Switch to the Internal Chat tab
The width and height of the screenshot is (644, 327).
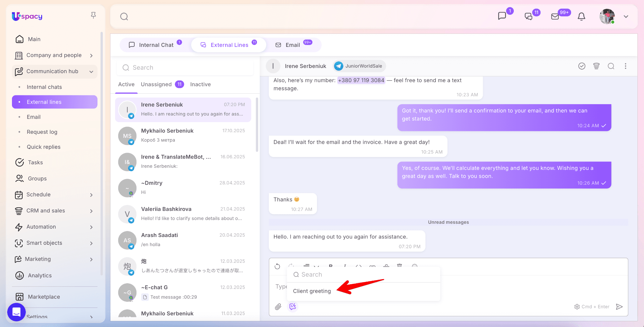156,45
